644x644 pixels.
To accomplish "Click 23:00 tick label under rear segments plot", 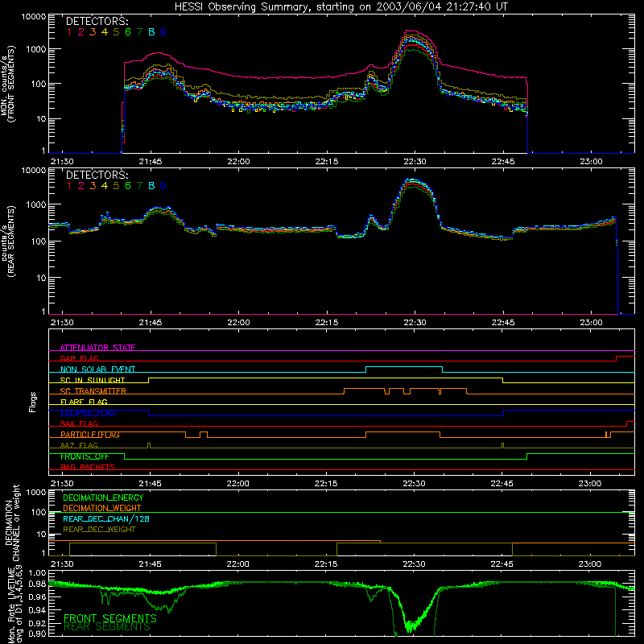I will coord(591,323).
